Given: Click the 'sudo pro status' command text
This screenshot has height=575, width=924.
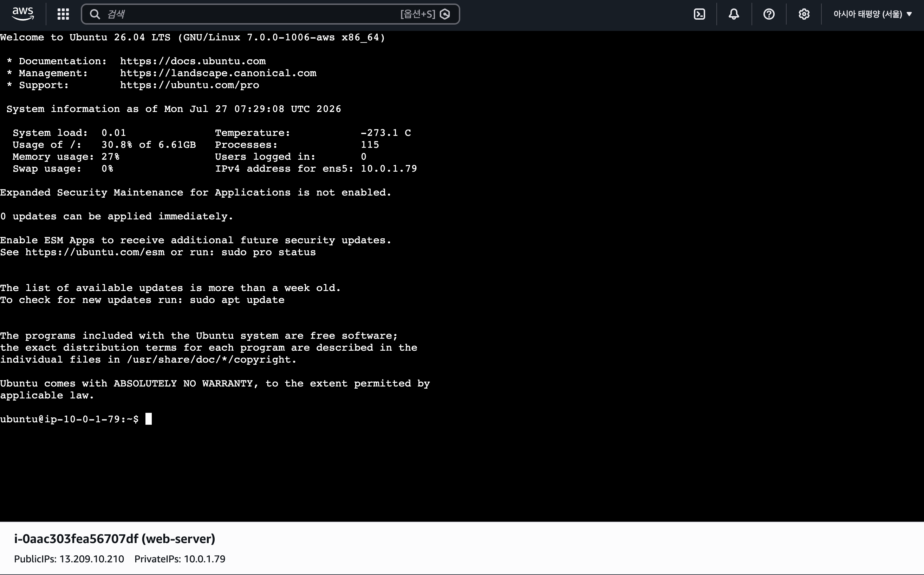Looking at the screenshot, I should coord(269,252).
